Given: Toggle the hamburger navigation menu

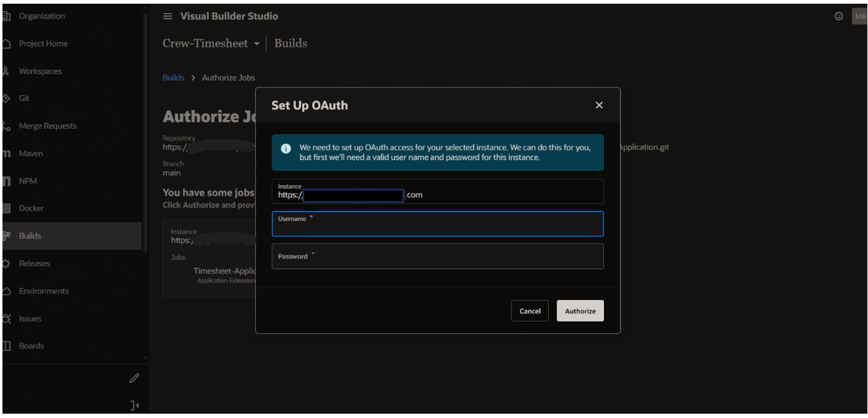Looking at the screenshot, I should coord(168,16).
